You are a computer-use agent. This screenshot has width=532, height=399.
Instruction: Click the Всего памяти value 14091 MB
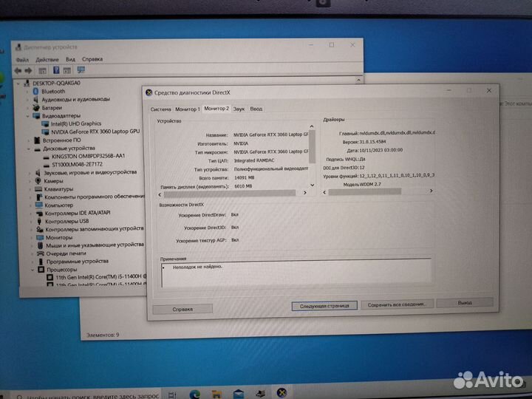click(x=245, y=178)
